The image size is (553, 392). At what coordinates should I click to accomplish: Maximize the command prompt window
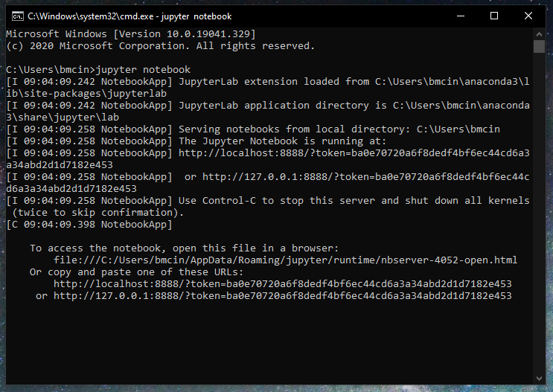coord(495,16)
